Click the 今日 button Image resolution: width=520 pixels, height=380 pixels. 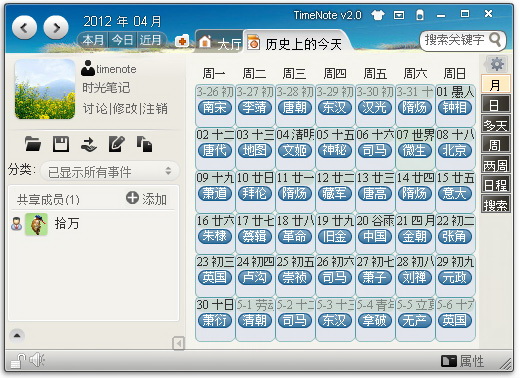click(x=122, y=40)
